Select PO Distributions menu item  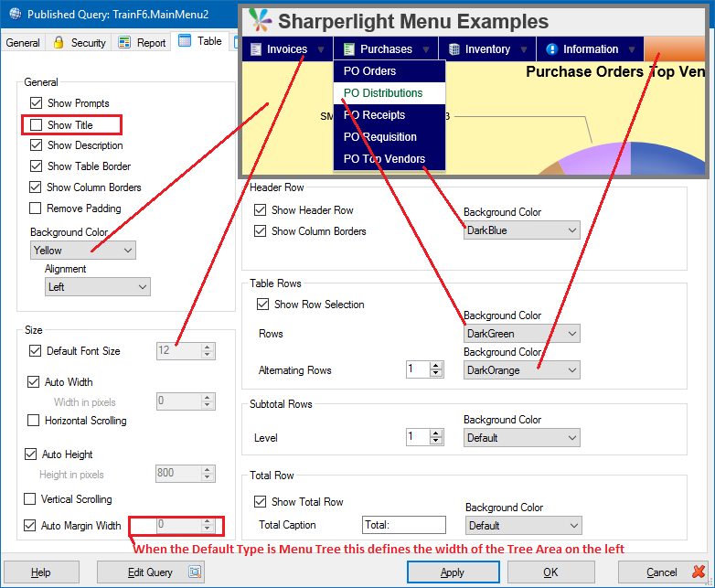tap(390, 93)
